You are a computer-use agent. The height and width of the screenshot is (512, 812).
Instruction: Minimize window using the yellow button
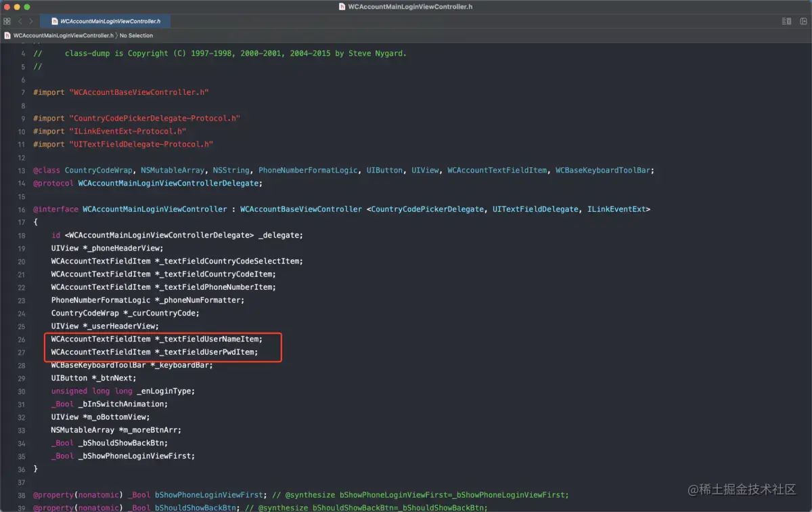click(17, 7)
